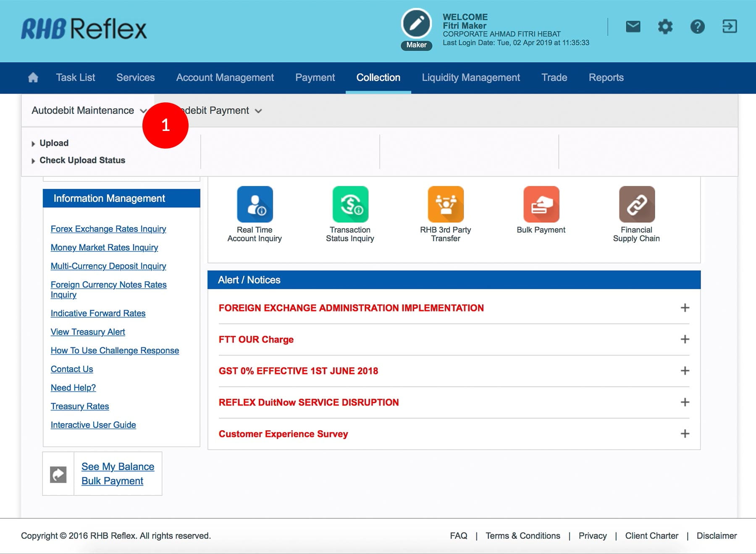Viewport: 756px width, 554px height.
Task: Expand the FTT OUR Charge notice
Action: [685, 339]
